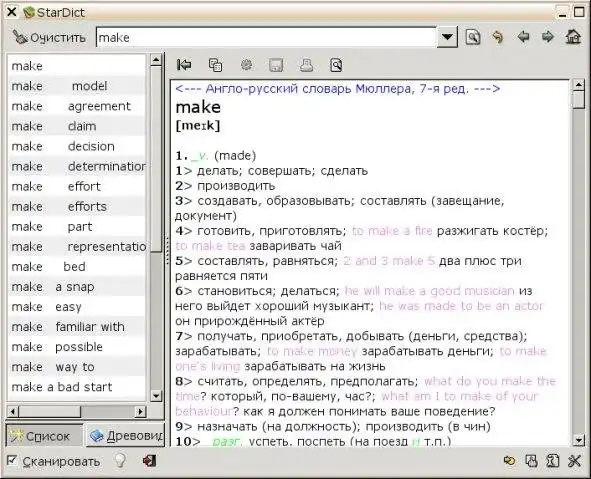This screenshot has height=479, width=591.
Task: Click definition pane scroll up arrow
Action: coord(579,85)
